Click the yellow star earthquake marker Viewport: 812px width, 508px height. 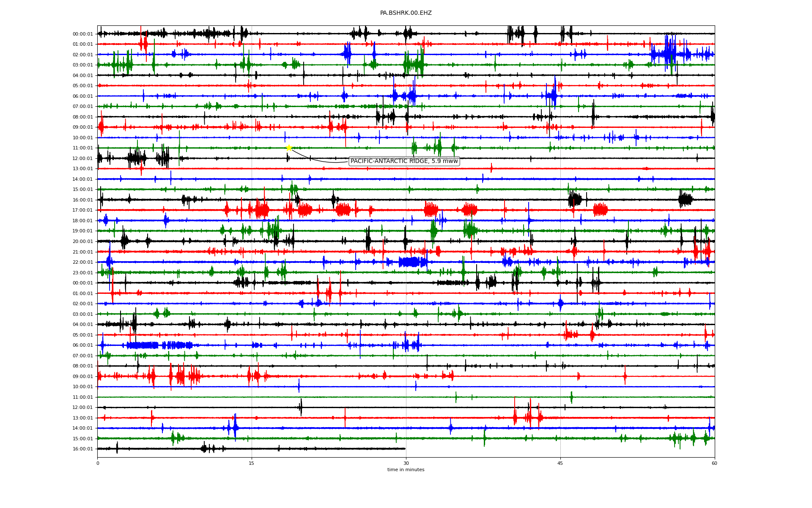point(289,147)
